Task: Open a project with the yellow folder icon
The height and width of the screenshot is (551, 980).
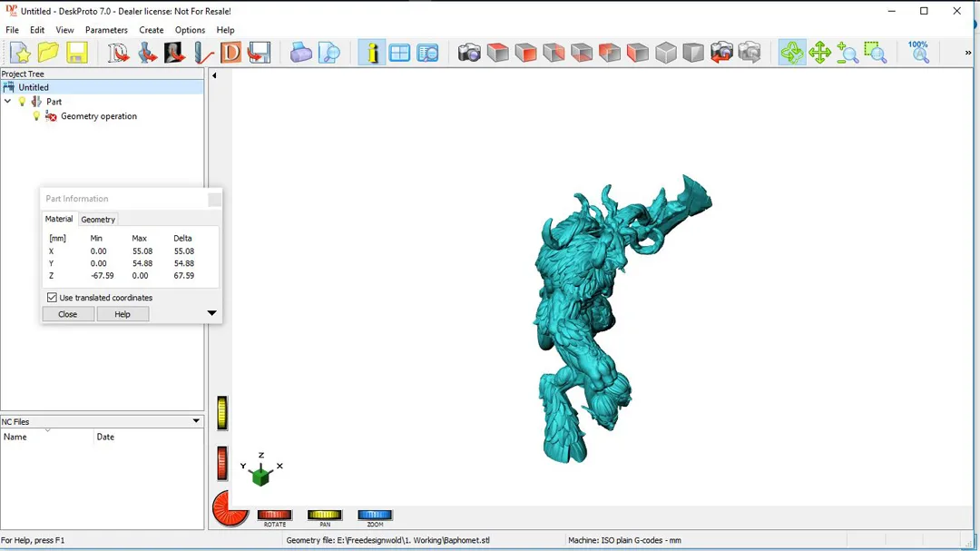Action: point(49,53)
